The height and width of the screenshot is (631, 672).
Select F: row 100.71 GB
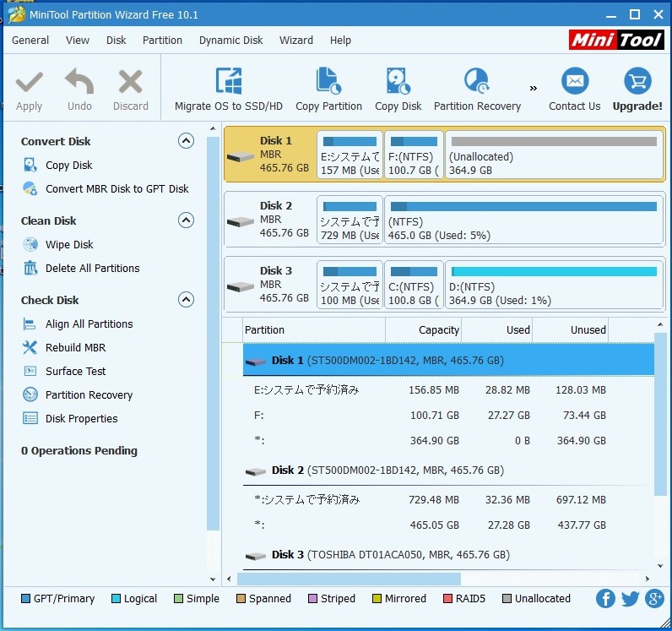(448, 416)
